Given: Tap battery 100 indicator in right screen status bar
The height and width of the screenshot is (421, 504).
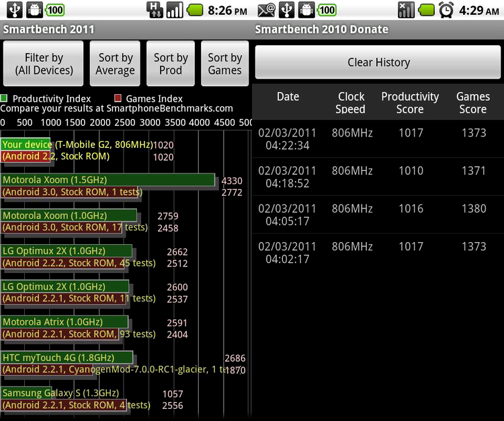Looking at the screenshot, I should [327, 10].
